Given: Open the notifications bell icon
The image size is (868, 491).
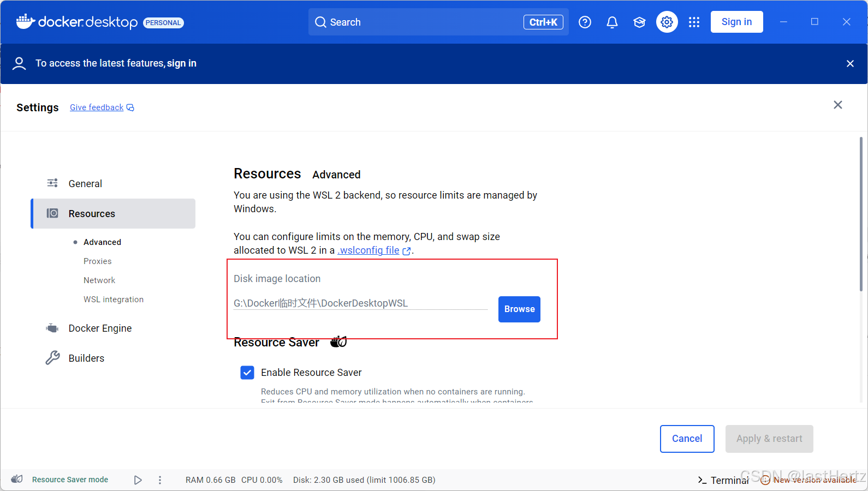Looking at the screenshot, I should (x=612, y=22).
